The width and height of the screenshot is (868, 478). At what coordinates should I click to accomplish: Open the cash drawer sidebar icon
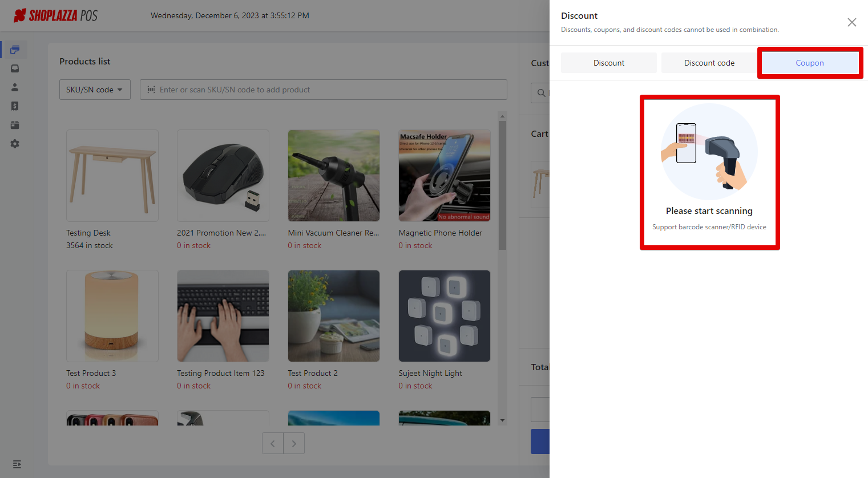coord(15,125)
